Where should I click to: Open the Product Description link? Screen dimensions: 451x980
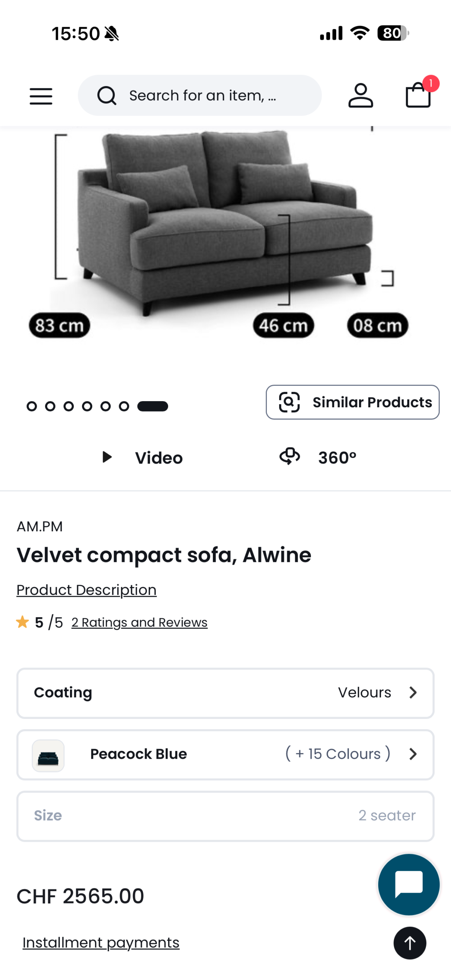tap(87, 590)
